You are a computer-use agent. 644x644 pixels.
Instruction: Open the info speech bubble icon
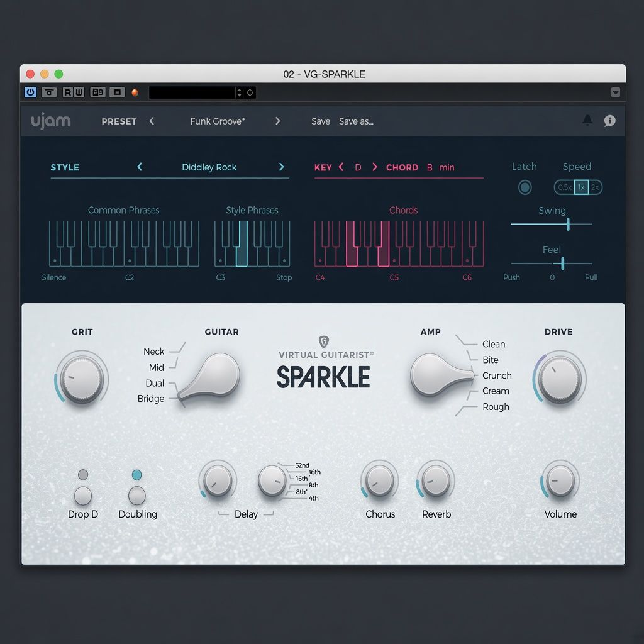tap(609, 120)
